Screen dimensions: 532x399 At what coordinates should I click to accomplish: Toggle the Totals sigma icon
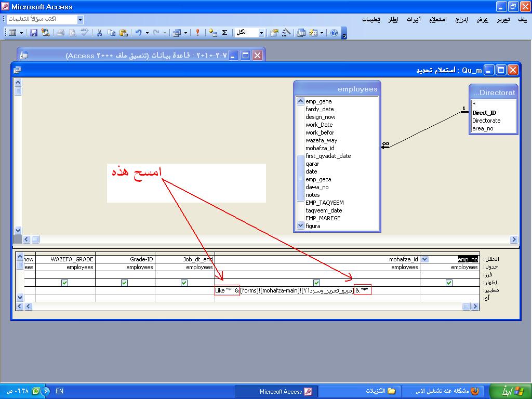(x=224, y=33)
